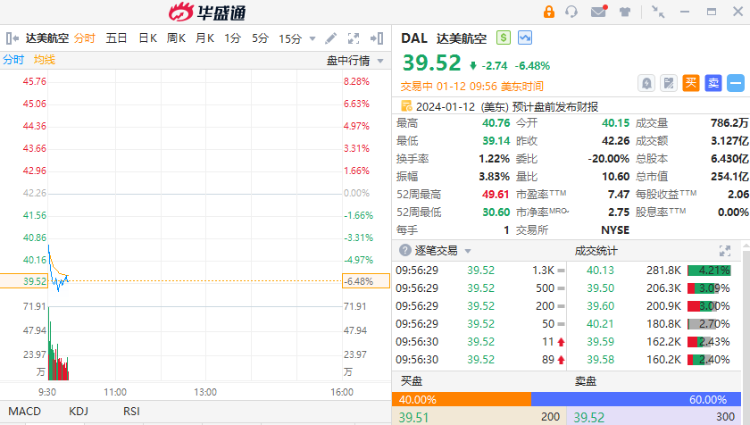Click the green dollar badge next to 达美航空
750x425 pixels.
503,38
